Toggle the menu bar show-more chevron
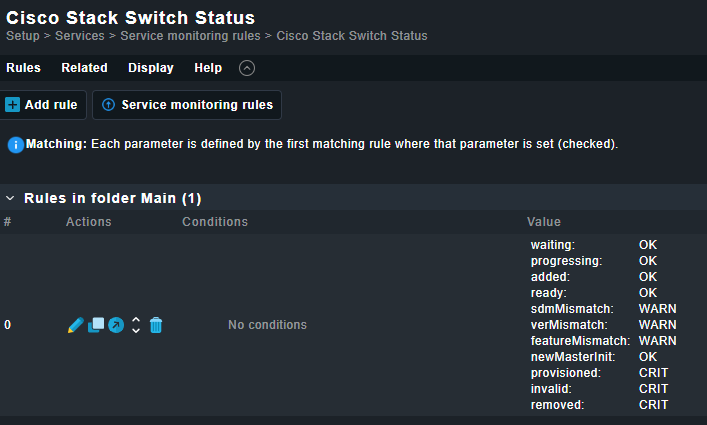 [x=247, y=68]
